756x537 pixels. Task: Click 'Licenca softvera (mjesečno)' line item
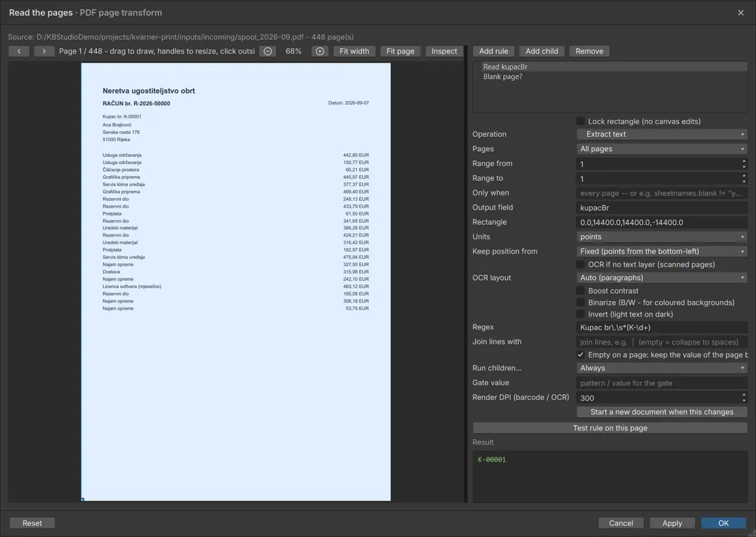132,286
